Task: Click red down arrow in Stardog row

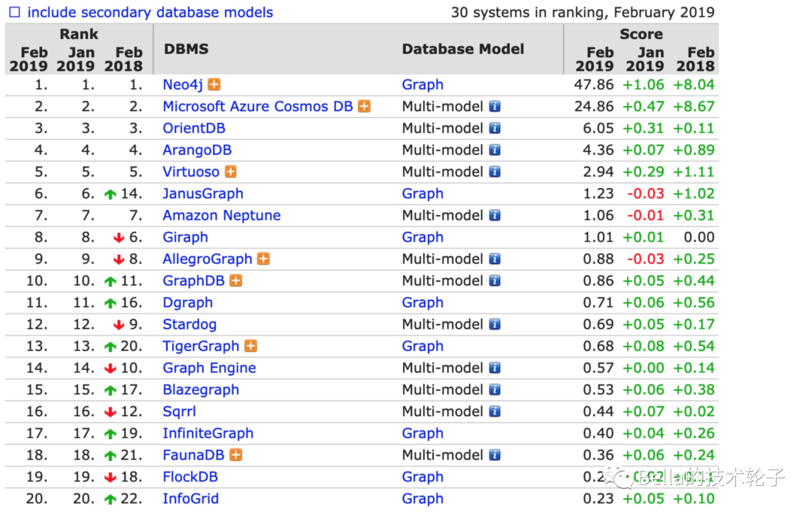Action: tap(119, 325)
